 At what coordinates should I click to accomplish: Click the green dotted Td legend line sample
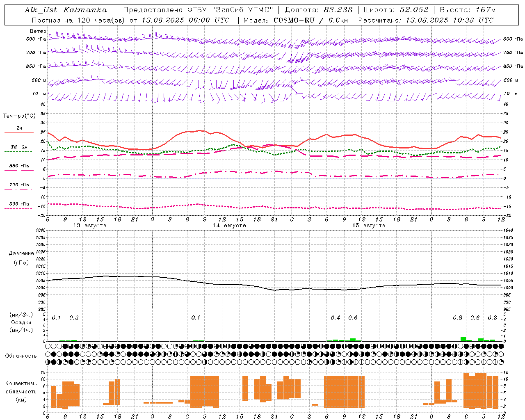pyautogui.click(x=18, y=151)
